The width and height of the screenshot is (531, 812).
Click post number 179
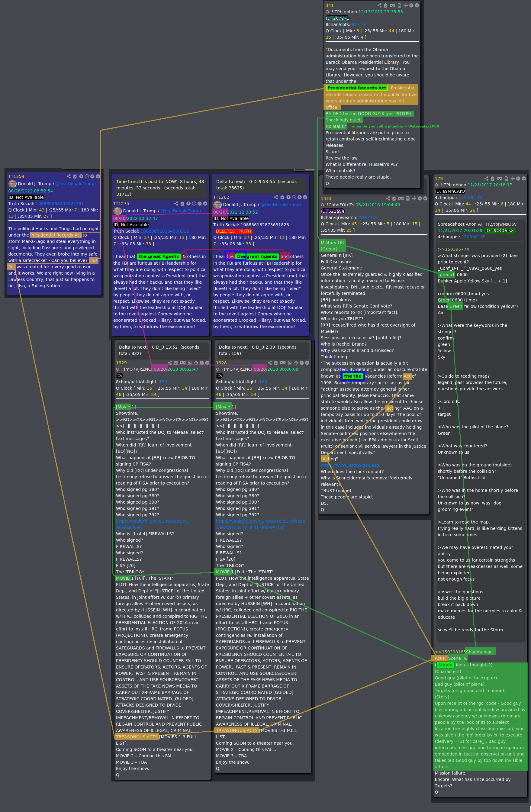439,179
